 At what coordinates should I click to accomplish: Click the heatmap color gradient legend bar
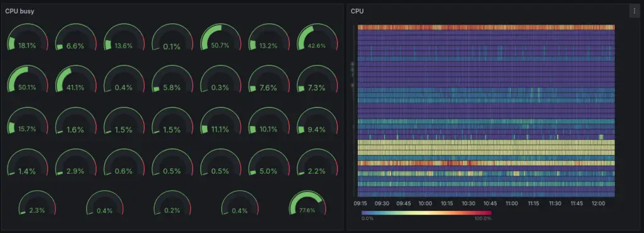point(426,213)
